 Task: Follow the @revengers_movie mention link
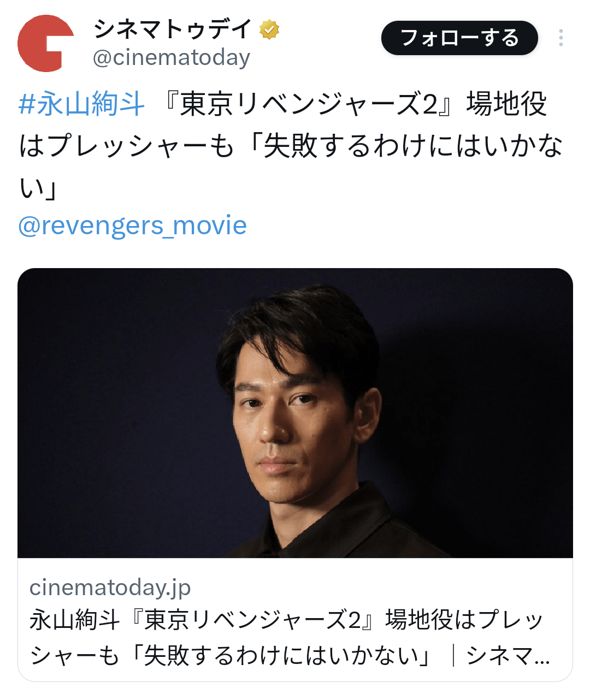tap(133, 225)
